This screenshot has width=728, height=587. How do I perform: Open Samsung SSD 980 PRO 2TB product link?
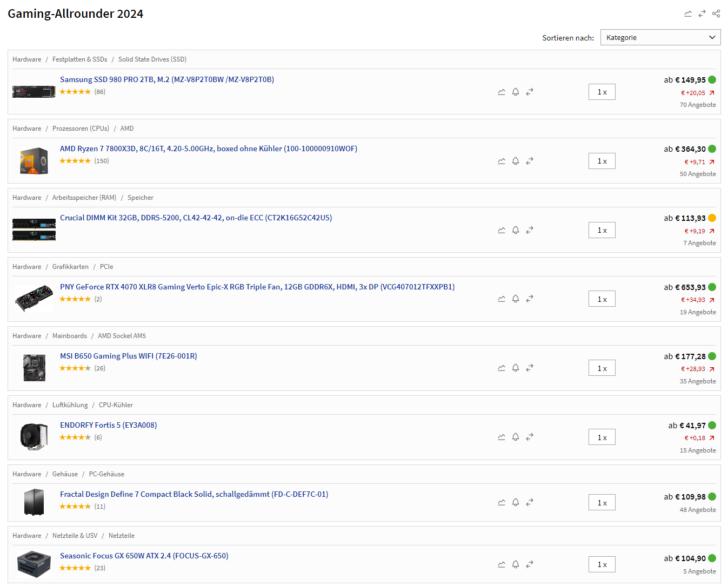[167, 79]
